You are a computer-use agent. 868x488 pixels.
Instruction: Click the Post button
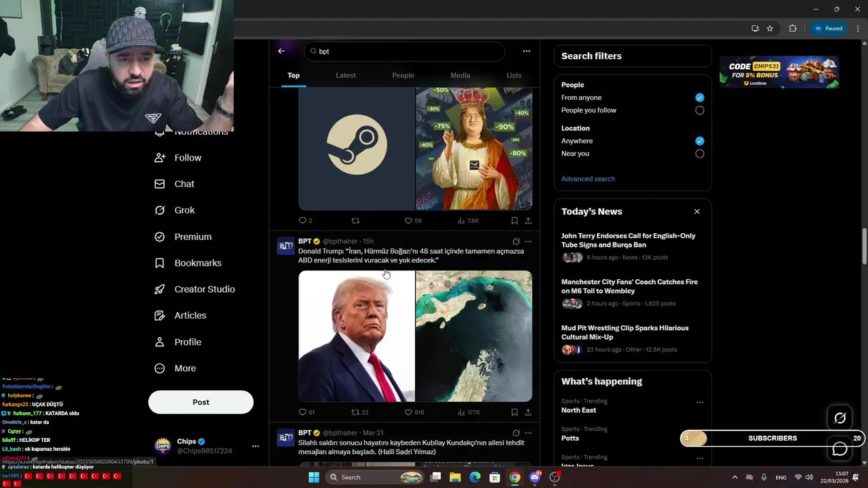point(201,402)
